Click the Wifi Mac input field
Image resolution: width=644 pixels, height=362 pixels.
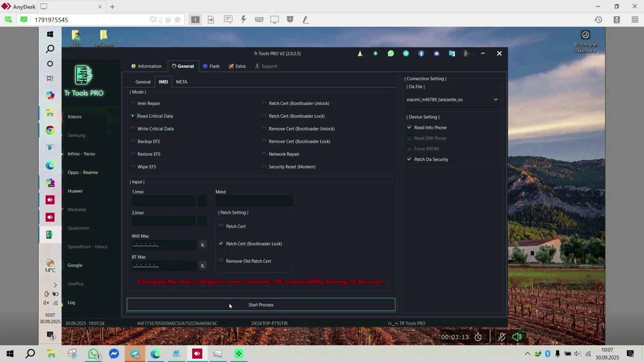(164, 245)
